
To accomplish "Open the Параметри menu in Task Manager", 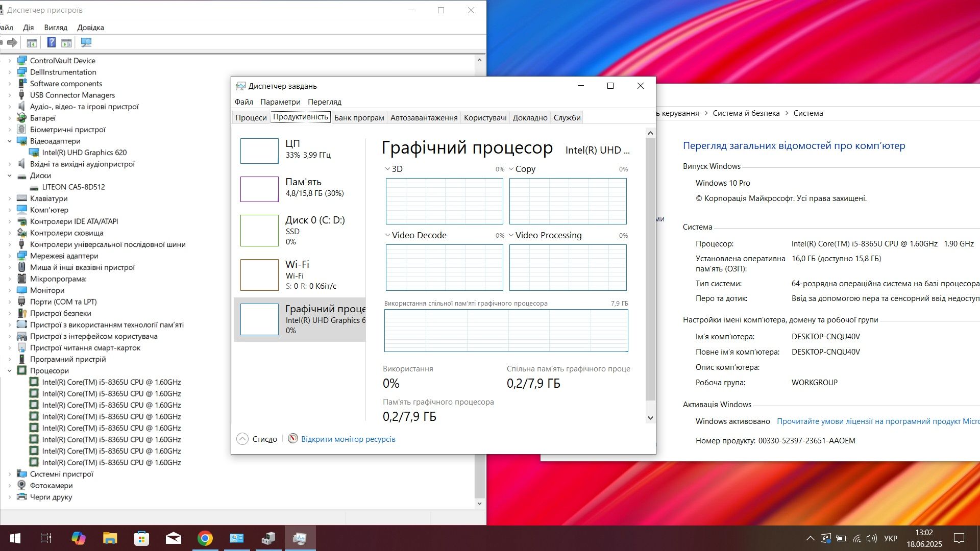I will click(280, 102).
